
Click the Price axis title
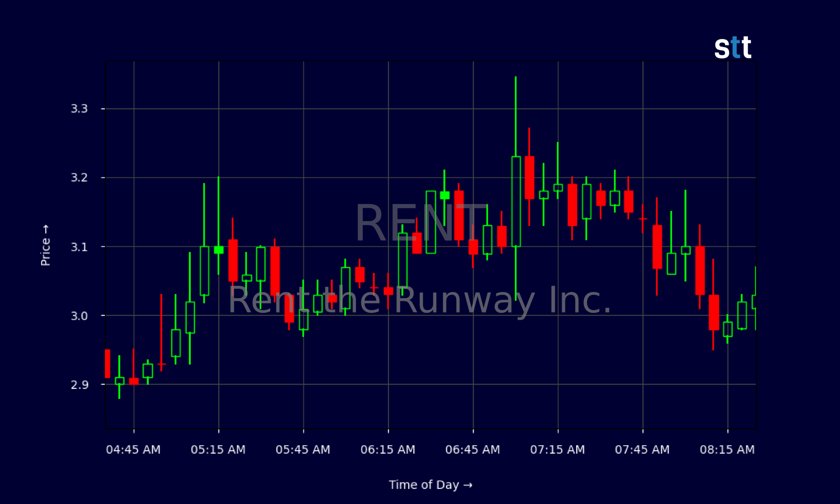46,245
